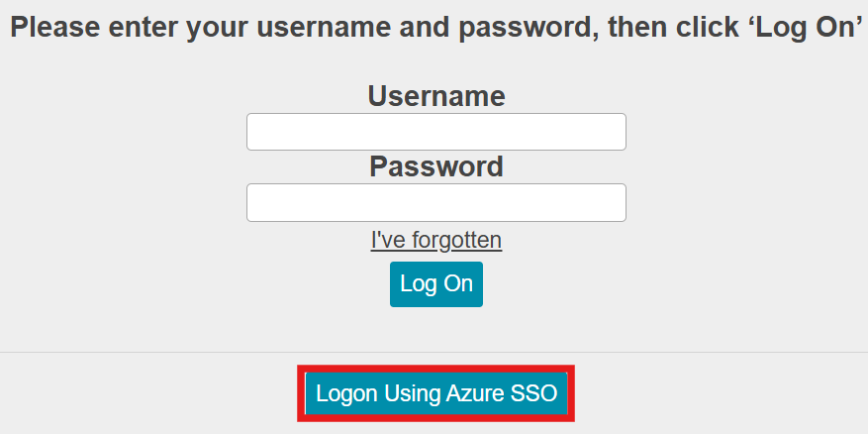
Task: Place cursor in the empty Password box
Action: (436, 203)
